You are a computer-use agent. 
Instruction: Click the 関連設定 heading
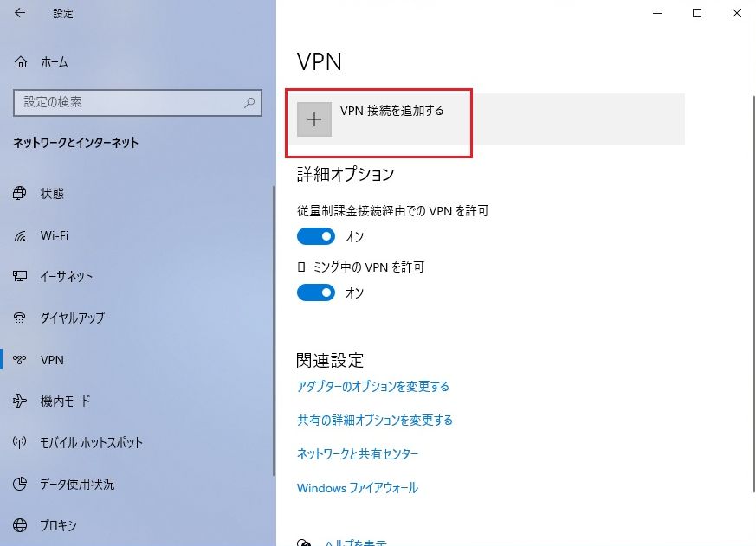pos(330,360)
